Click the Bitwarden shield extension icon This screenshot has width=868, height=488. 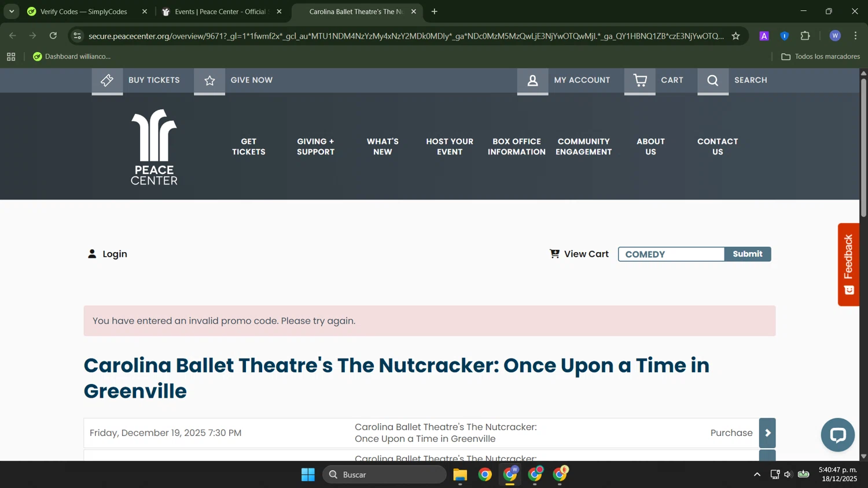click(784, 36)
